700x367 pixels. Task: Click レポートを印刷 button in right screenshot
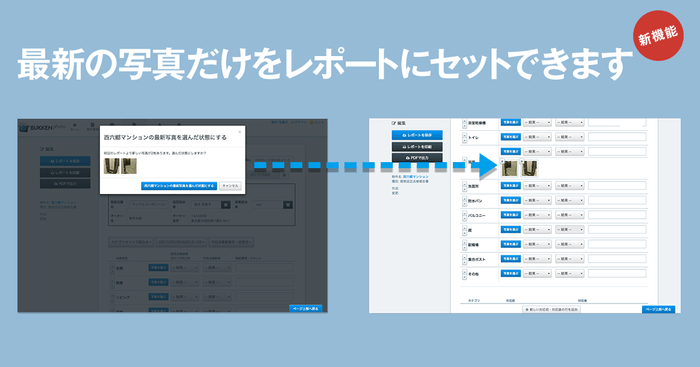417,146
